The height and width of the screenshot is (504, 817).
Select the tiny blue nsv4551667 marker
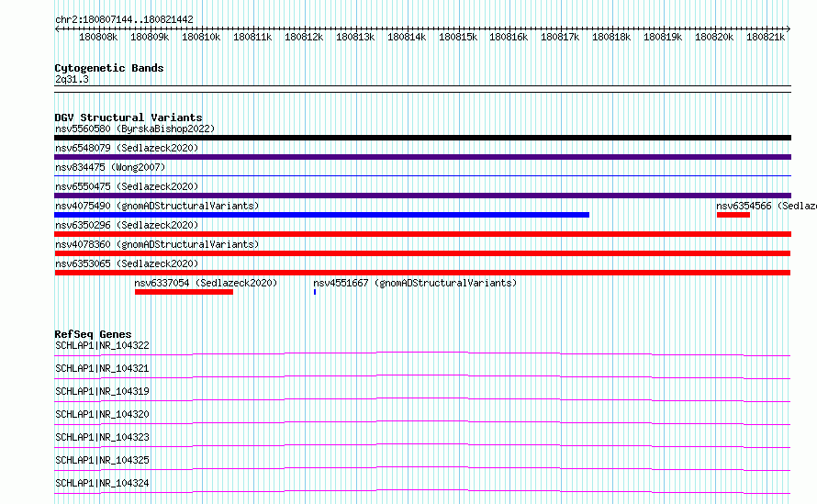coord(315,292)
